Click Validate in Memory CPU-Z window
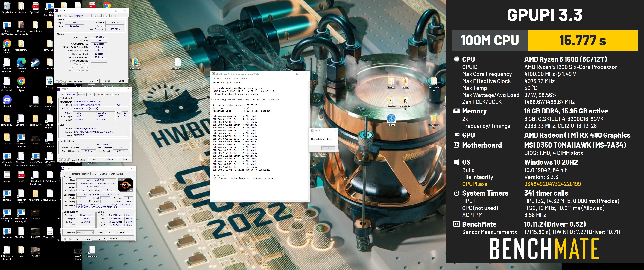The image size is (644, 270). pos(107,81)
